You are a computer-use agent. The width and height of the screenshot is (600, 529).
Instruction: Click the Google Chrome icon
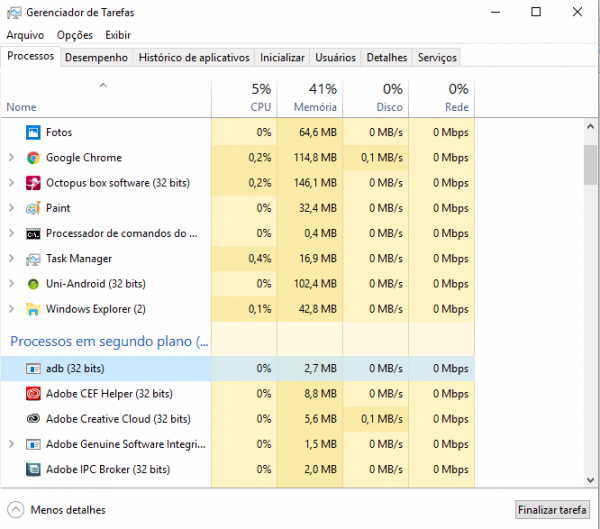pyautogui.click(x=33, y=158)
